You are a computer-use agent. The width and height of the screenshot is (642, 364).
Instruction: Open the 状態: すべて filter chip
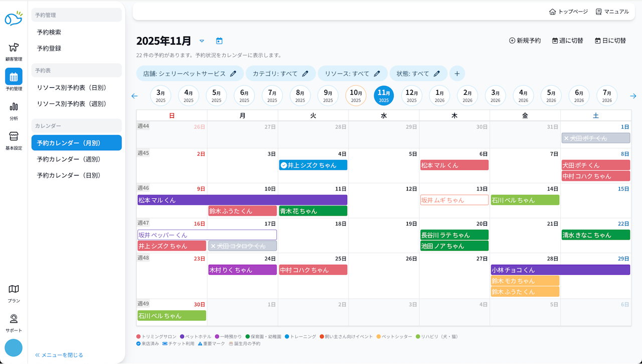[x=418, y=74]
